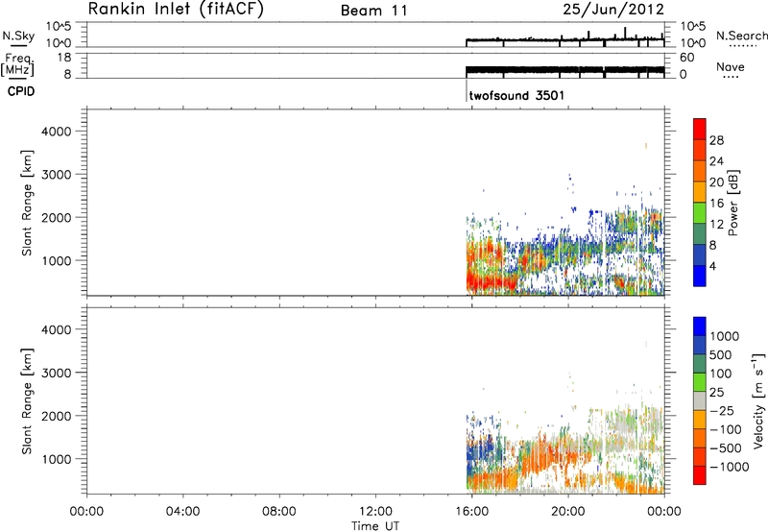Click the '-1000' tick on velocity scale
The image size is (768, 532).
point(729,467)
